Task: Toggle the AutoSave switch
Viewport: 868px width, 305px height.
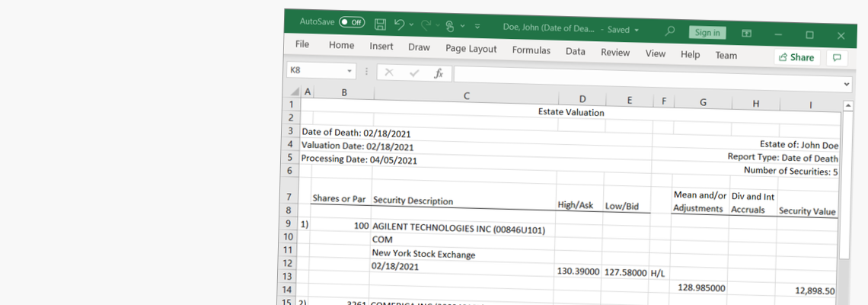Action: pyautogui.click(x=352, y=22)
